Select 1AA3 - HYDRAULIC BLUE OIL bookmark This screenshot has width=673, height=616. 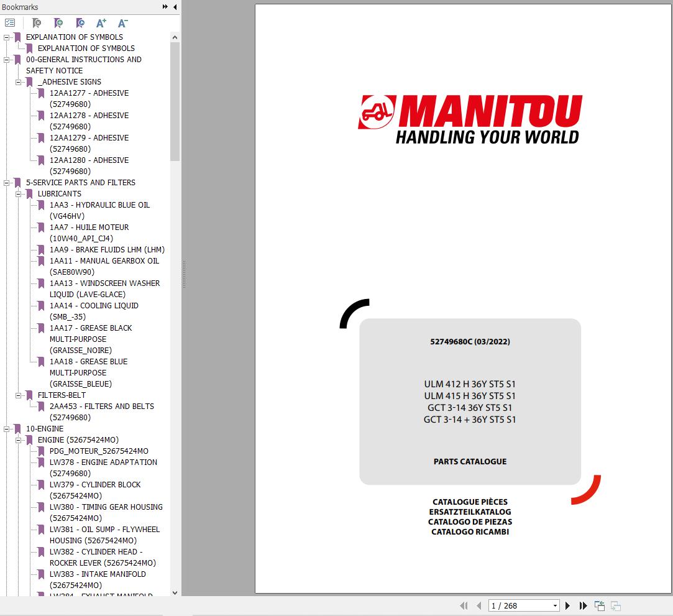99,210
